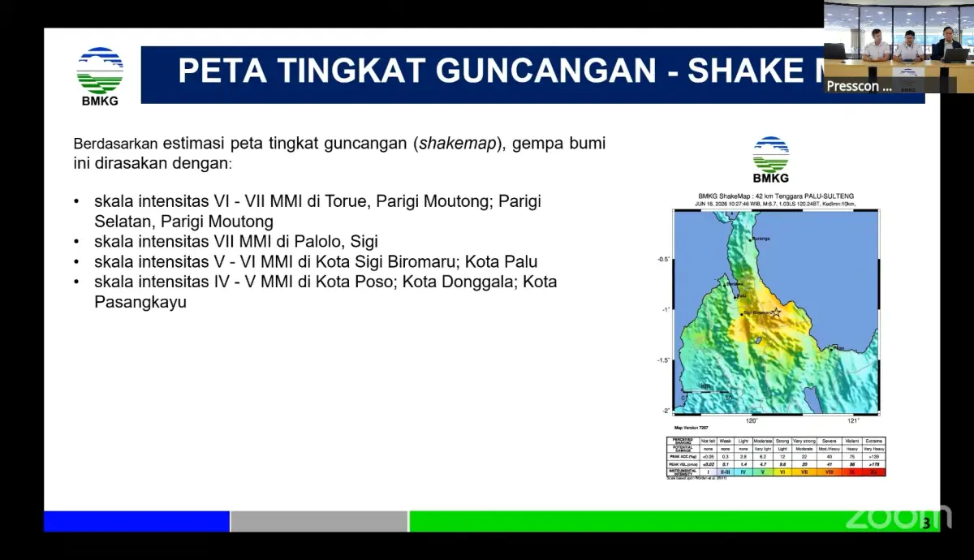This screenshot has height=560, width=974.
Task: Click the map heading 'BMKG ShakeMap : 42 km Tenggara PALU-SULTENG'
Action: tap(776, 196)
